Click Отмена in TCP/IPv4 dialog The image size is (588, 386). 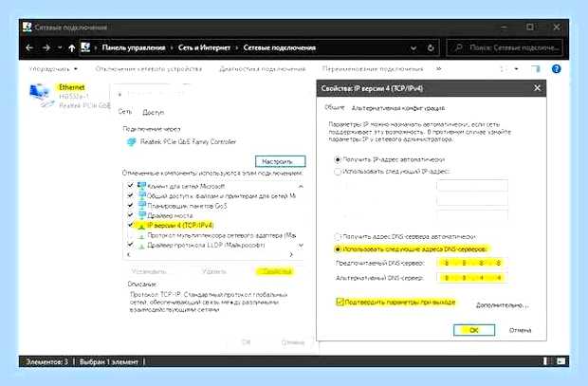coord(520,330)
